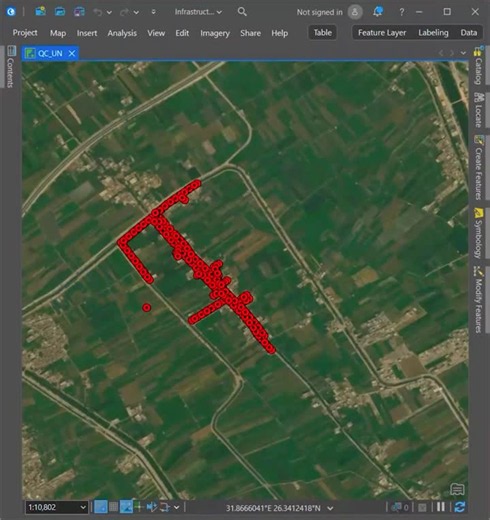Toggle the grid in the status bar
The image size is (490, 520).
(113, 507)
